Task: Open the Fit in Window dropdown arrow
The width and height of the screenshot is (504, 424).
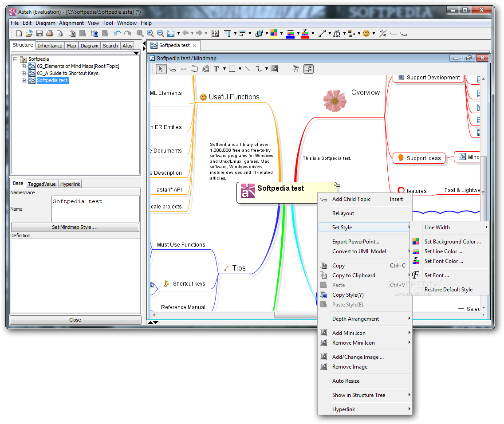Action: pyautogui.click(x=178, y=33)
